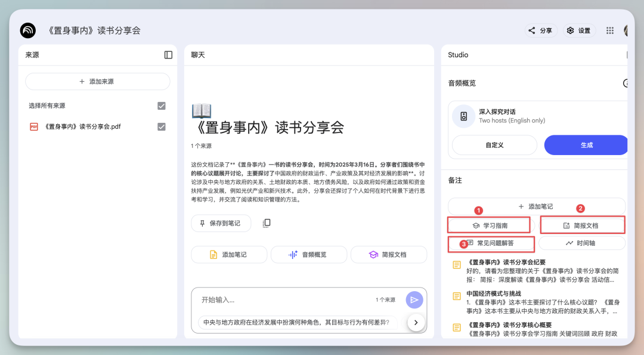The width and height of the screenshot is (644, 355).
Task: Click the FAQ button
Action: pyautogui.click(x=491, y=243)
